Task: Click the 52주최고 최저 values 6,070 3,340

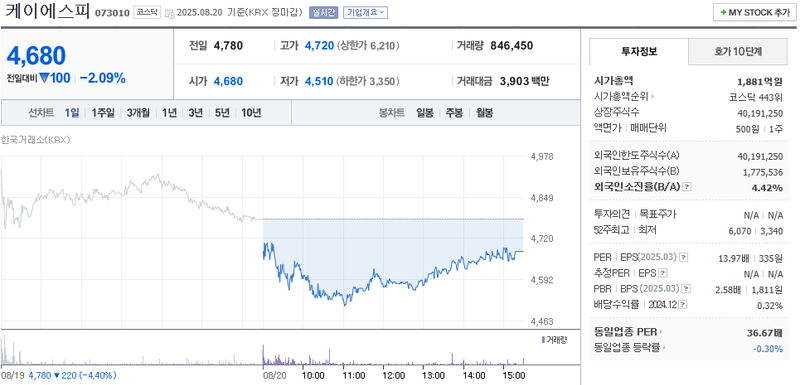Action: (756, 231)
